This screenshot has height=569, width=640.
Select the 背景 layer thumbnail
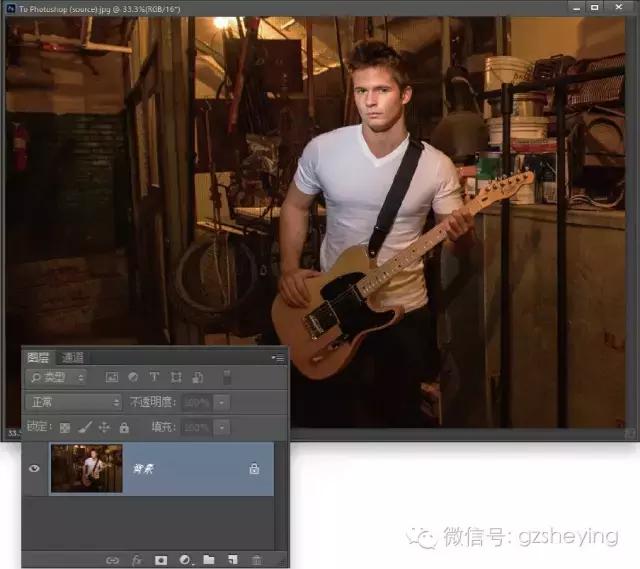click(87, 469)
